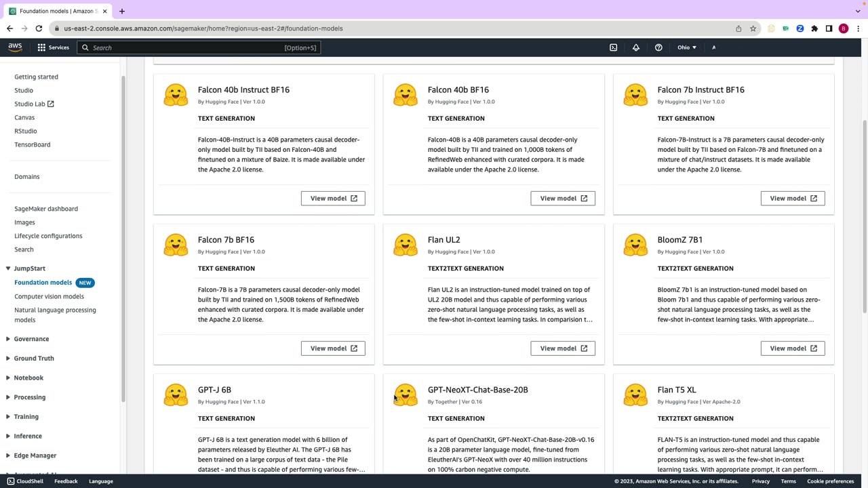Open TensorBoard in the sidebar
The width and height of the screenshot is (868, 488).
pos(33,144)
